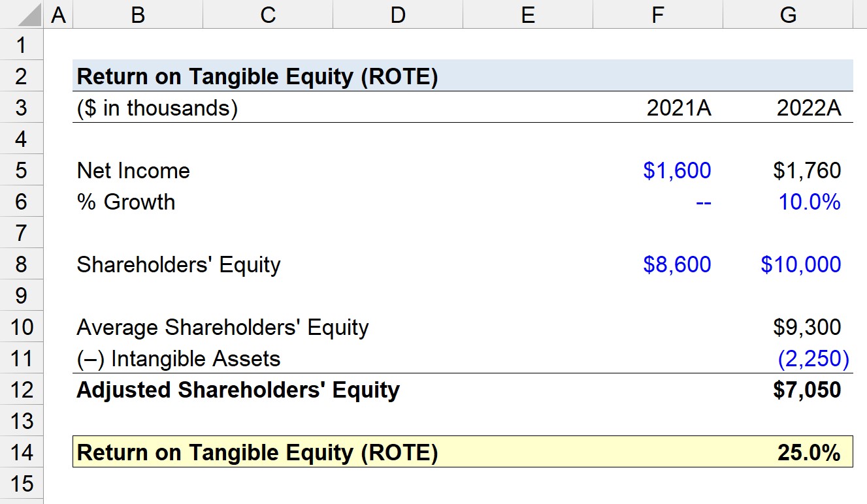Select the $10,000 Shareholders' Equity cell
Image resolution: width=867 pixels, height=504 pixels.
788,264
